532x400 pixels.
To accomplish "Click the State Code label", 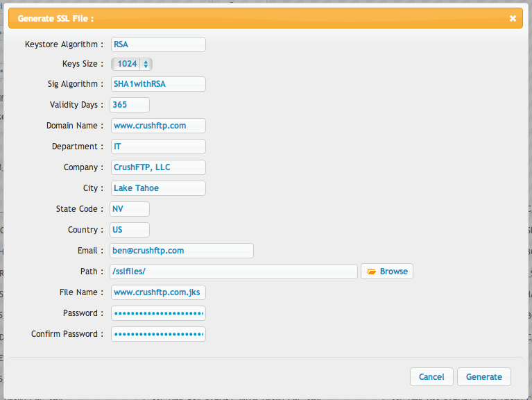I will point(79,209).
